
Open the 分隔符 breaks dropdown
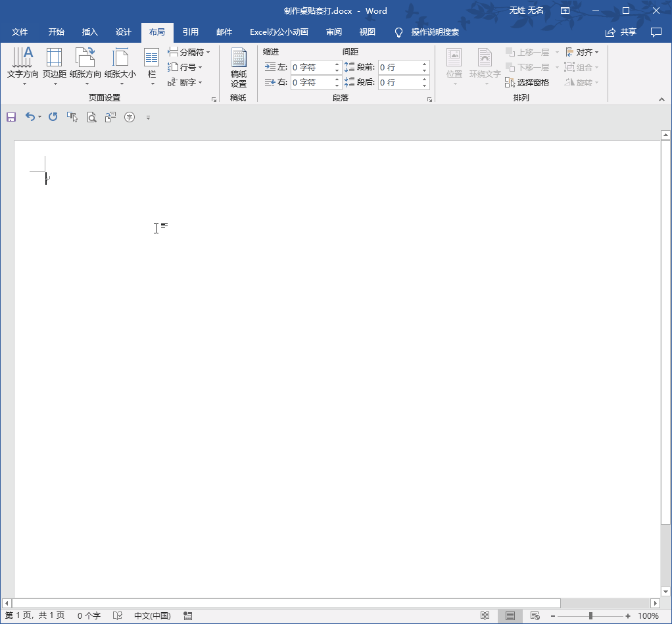(189, 53)
